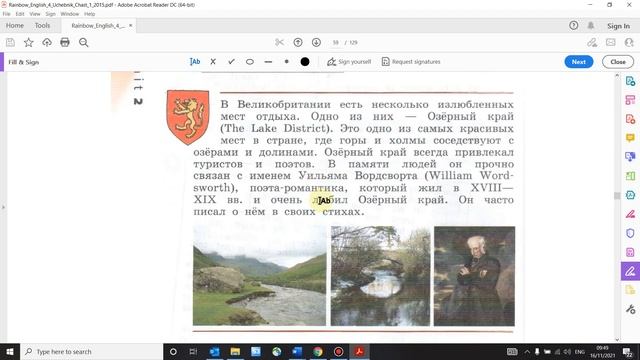This screenshot has height=360, width=640.
Task: Open the help question icon
Action: click(x=573, y=25)
